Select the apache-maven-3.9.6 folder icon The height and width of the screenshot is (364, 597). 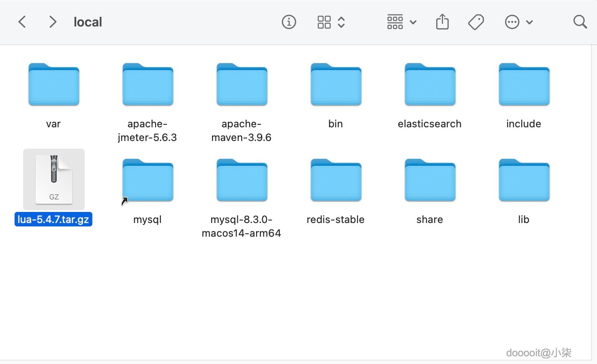(x=242, y=84)
